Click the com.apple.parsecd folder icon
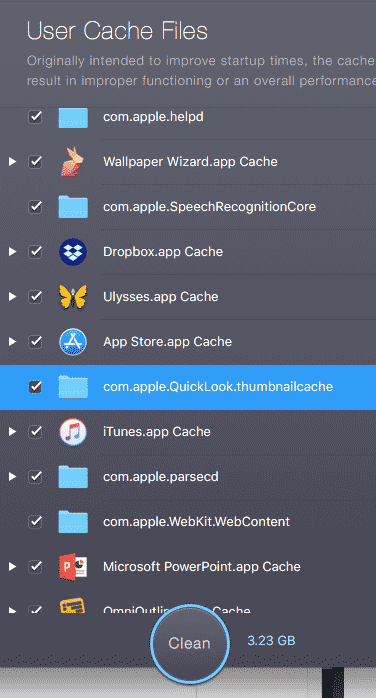This screenshot has width=376, height=698. pyautogui.click(x=73, y=477)
